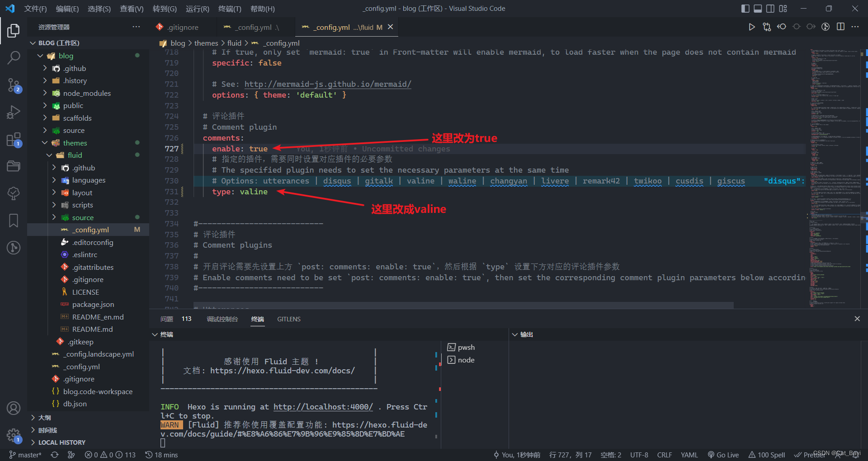Open 帮助(H) menu
The image size is (868, 461).
[x=262, y=9]
